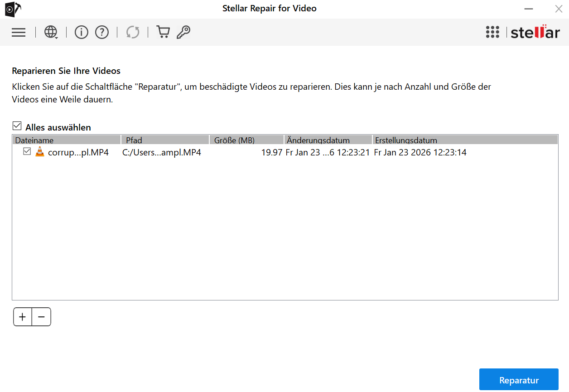Minimize the Stellar Repair window
This screenshot has width=569, height=392.
tap(528, 9)
